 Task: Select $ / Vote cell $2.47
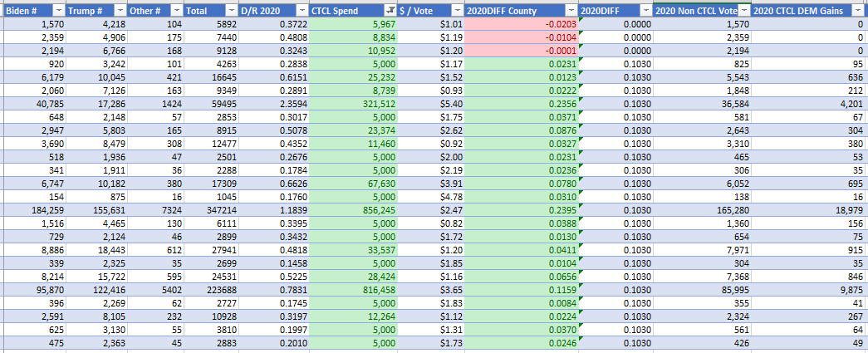pyautogui.click(x=431, y=209)
